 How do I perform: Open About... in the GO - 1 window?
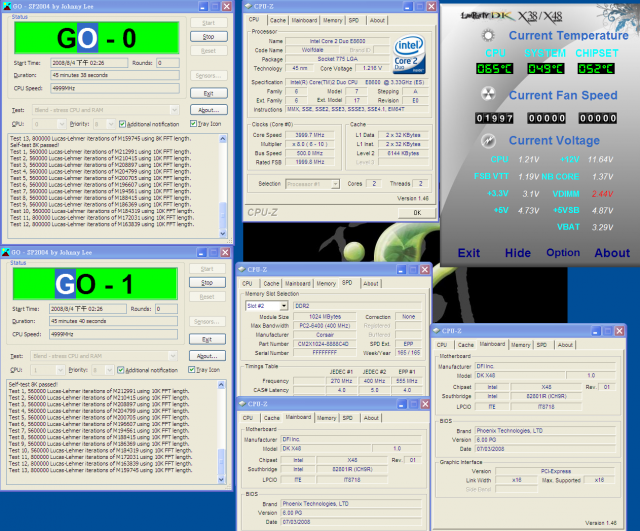(x=207, y=356)
